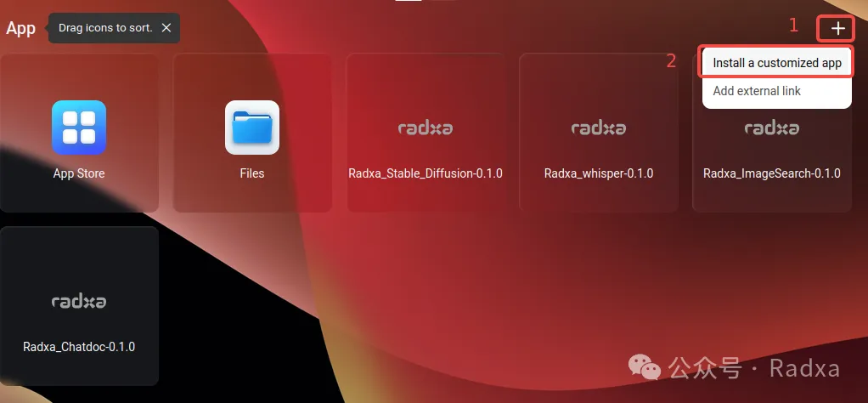Viewport: 868px width, 403px height.
Task: Dismiss the "Drag icons to sort" tooltip
Action: [166, 28]
